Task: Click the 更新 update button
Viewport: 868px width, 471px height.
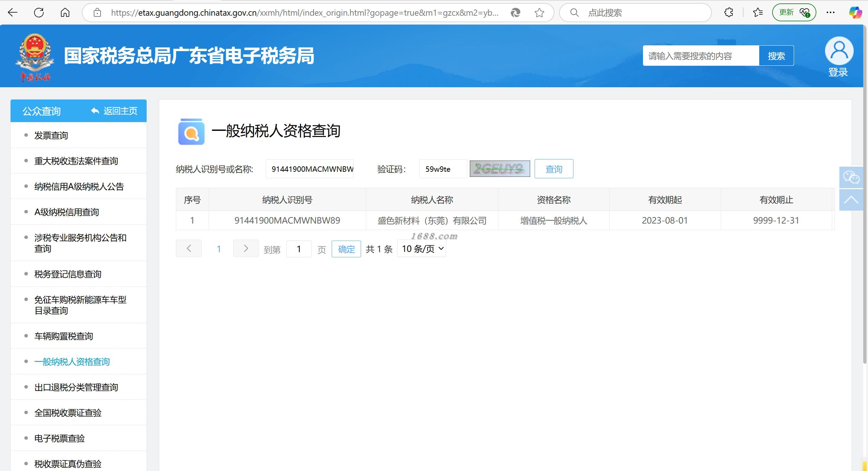Action: click(x=794, y=13)
